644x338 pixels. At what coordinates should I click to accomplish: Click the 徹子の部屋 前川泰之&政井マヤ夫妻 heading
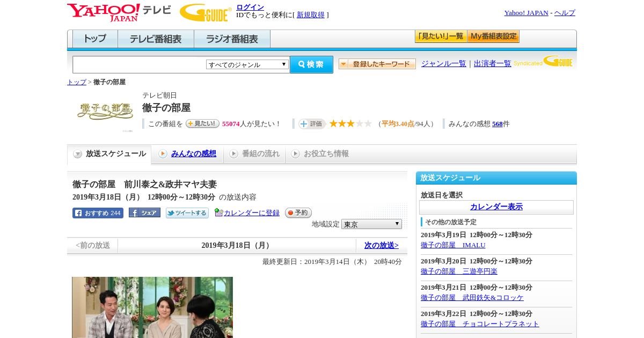pos(144,184)
